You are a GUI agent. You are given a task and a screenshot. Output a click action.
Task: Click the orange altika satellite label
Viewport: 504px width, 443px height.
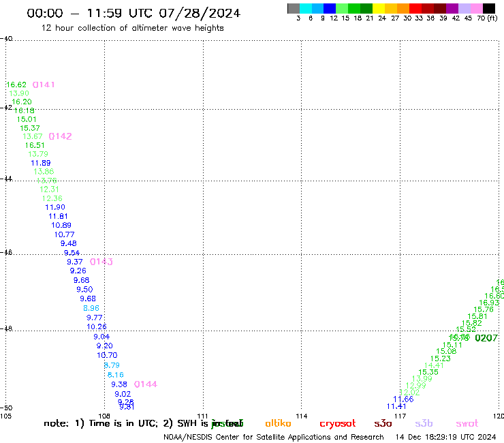[279, 423]
